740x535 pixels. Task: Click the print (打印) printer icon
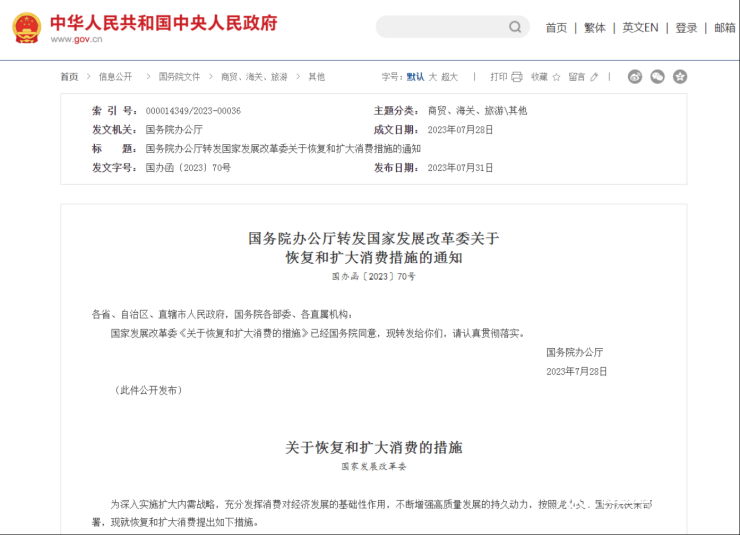click(x=517, y=77)
